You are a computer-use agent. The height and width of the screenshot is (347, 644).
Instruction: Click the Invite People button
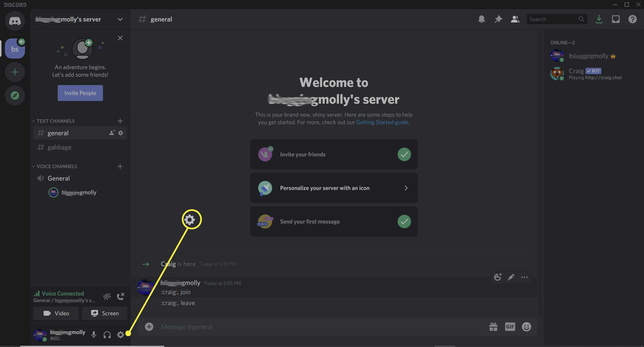pos(80,93)
